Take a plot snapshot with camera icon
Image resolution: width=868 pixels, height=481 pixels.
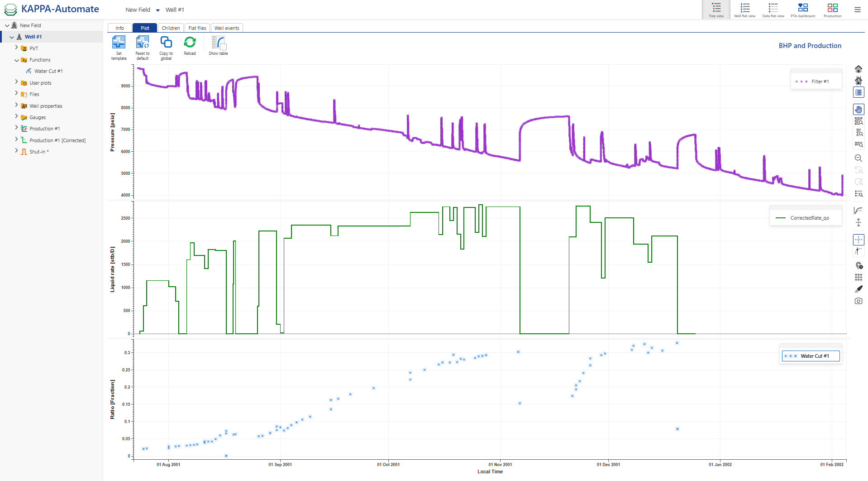click(858, 301)
